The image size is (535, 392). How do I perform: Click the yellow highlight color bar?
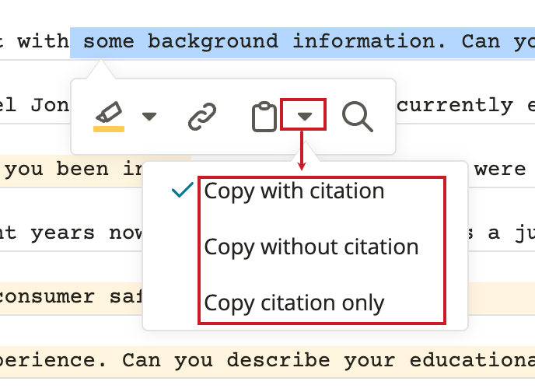(109, 129)
